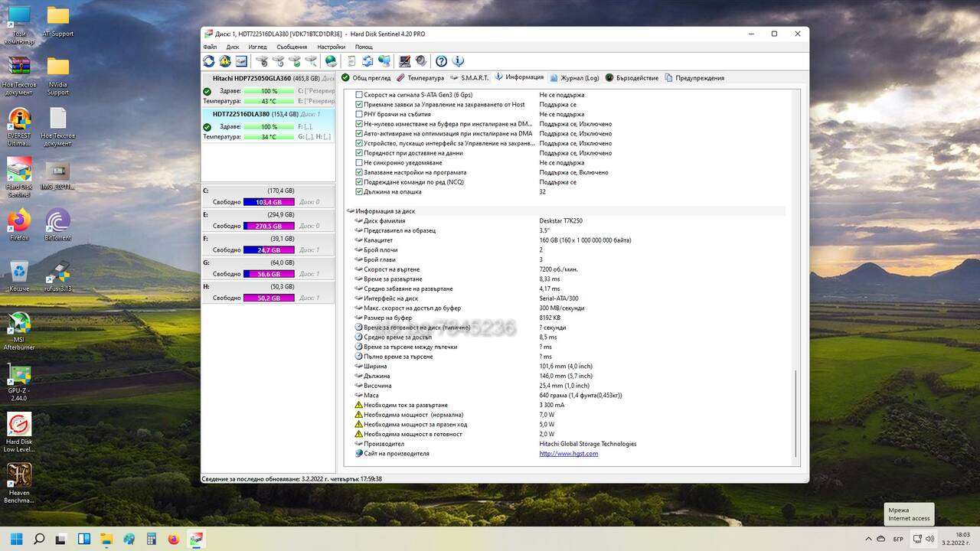
Task: Switch to S.M.A.R.T. tab
Action: 469,78
